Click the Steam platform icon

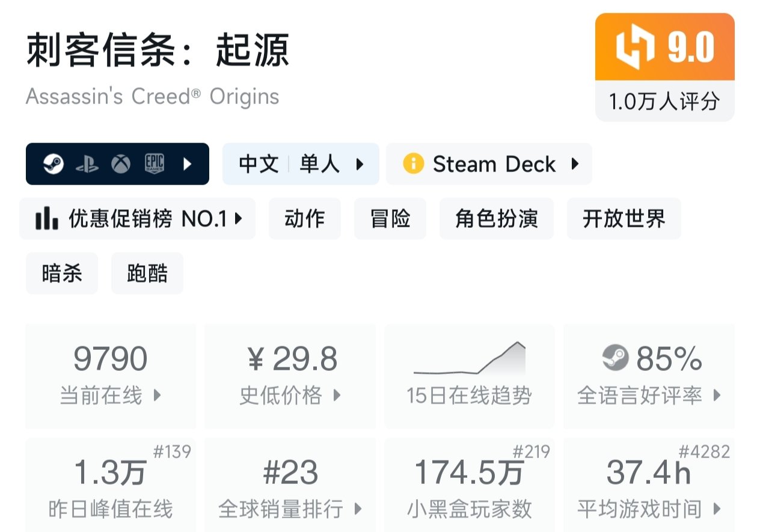click(53, 164)
